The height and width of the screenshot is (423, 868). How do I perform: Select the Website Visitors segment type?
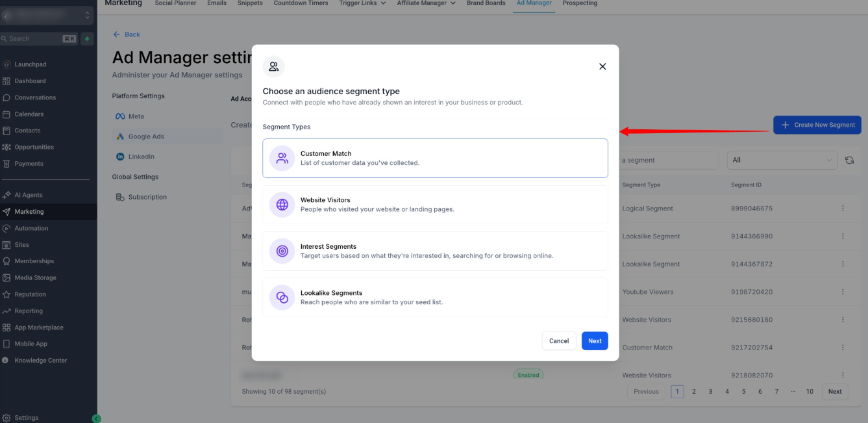[x=435, y=205]
